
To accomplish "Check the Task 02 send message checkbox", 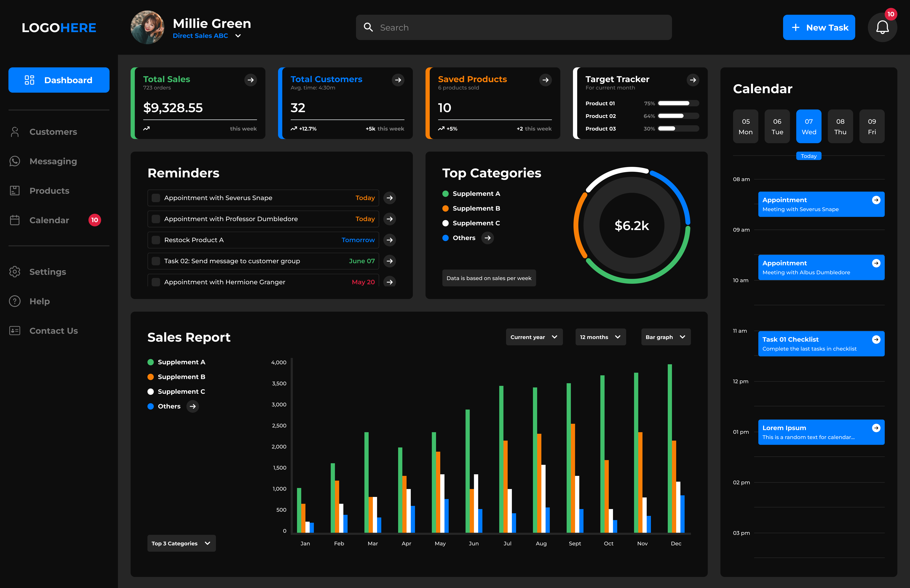I will tap(156, 261).
